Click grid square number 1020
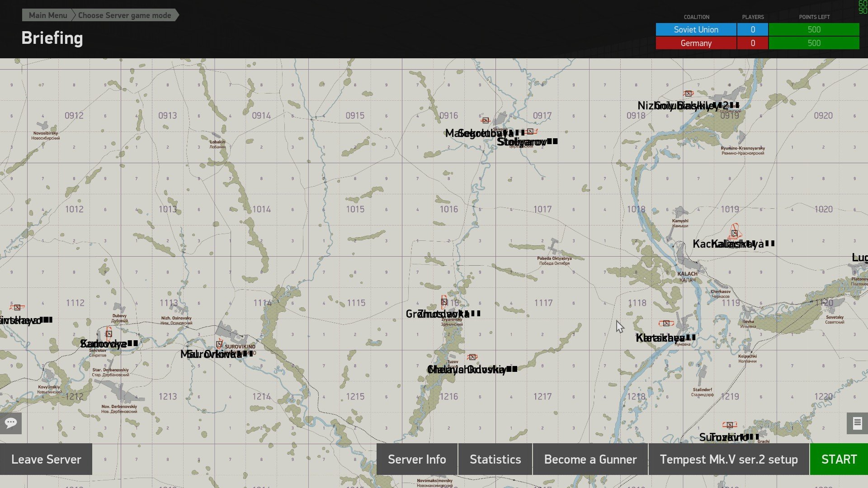Viewport: 868px width, 488px height. pos(823,209)
